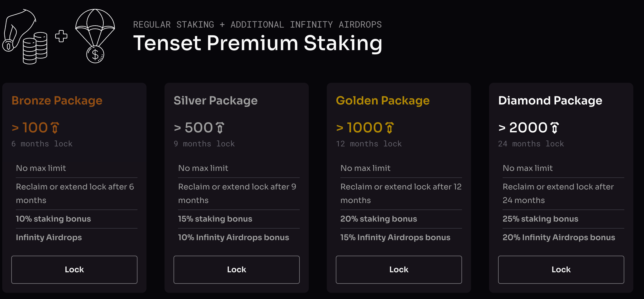Lock the Golden Package

pyautogui.click(x=399, y=269)
